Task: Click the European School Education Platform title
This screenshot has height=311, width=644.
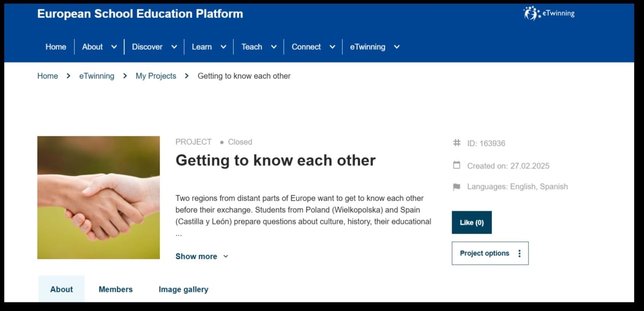Action: click(x=140, y=14)
